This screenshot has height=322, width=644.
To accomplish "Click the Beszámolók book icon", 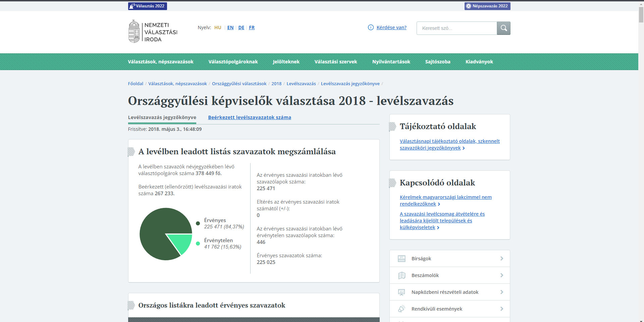I will [401, 275].
